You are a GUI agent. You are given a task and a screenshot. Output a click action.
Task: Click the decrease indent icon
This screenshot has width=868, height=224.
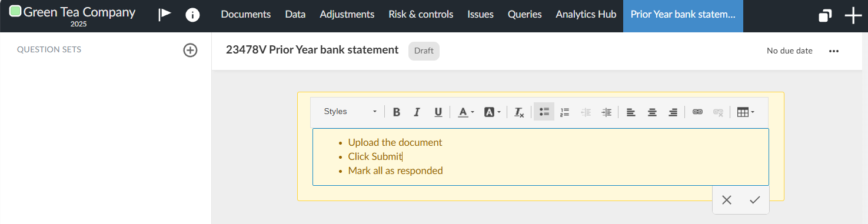586,112
